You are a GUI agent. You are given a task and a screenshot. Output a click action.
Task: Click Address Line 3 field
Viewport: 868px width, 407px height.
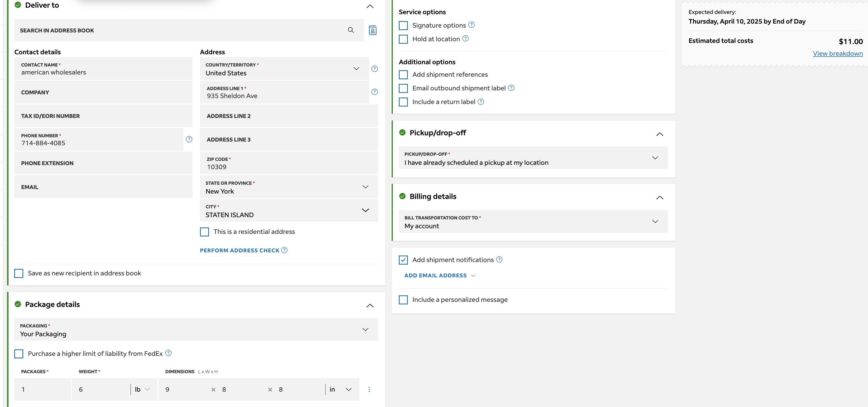click(289, 140)
